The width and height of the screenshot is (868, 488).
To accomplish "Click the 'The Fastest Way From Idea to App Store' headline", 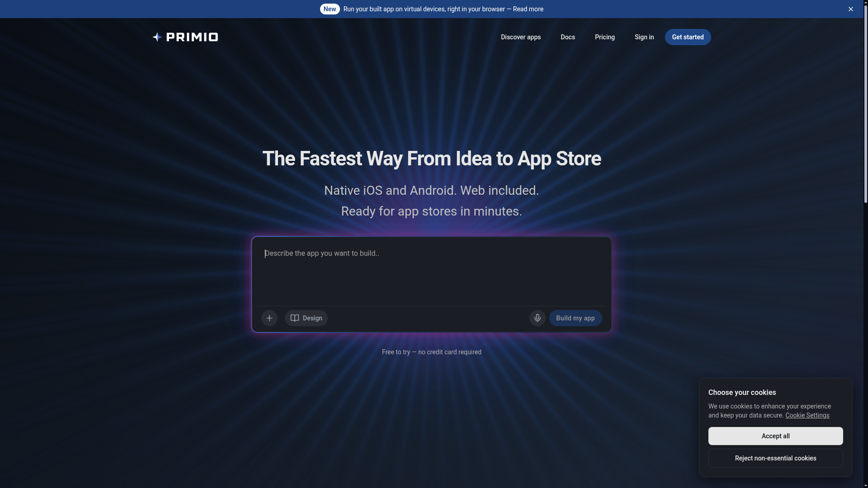I will (432, 159).
